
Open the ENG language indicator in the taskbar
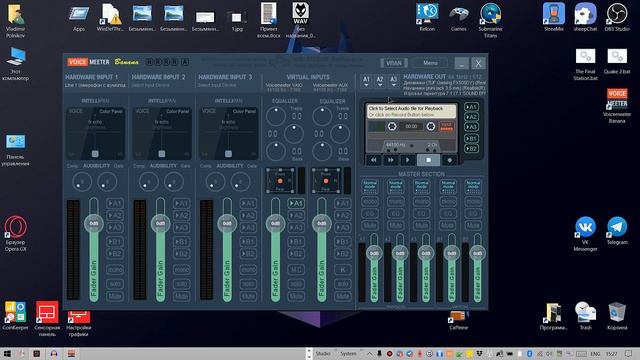[595, 354]
